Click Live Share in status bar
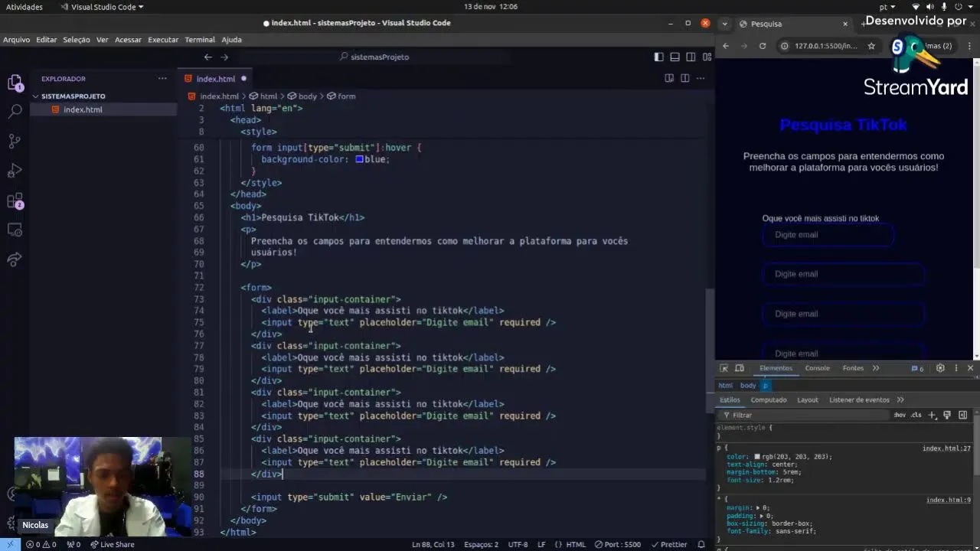The width and height of the screenshot is (980, 551). pos(112,544)
